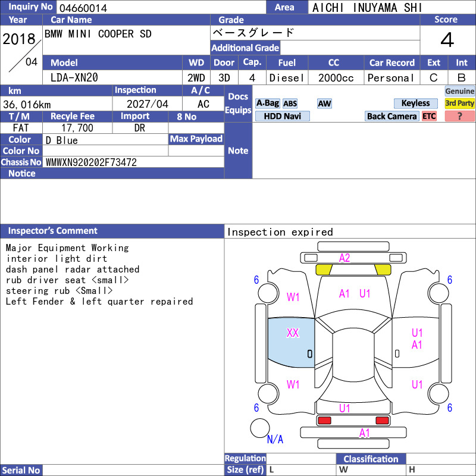Click the pink question mark badge

[459, 116]
